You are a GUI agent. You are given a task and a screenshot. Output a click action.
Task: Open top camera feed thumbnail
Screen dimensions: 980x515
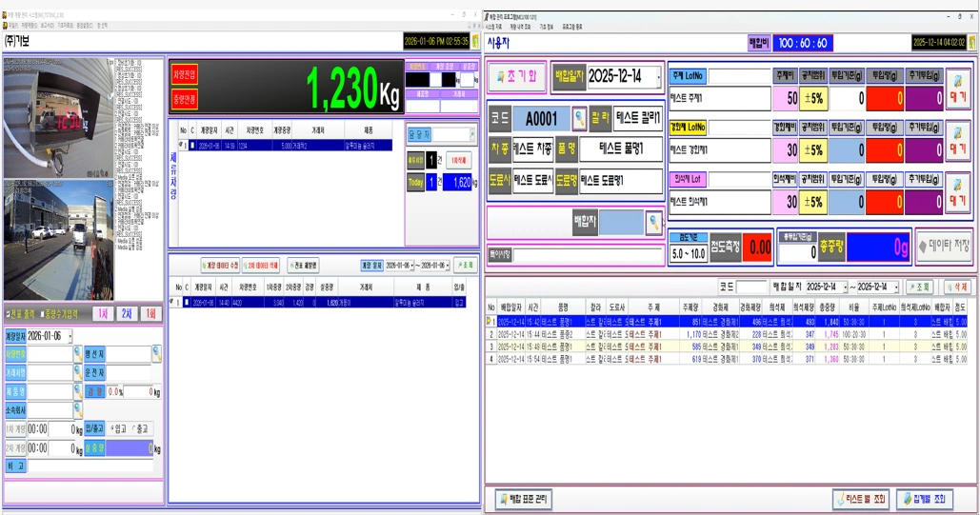click(x=59, y=118)
